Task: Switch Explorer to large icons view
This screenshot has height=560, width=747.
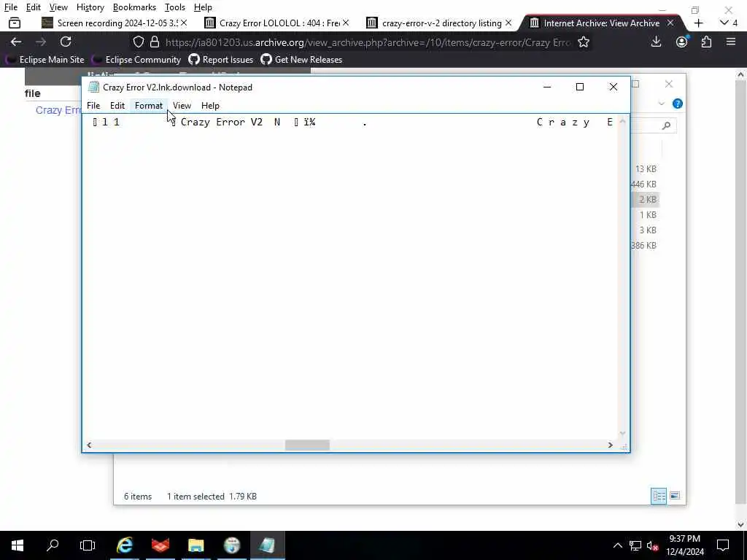Action: (x=675, y=496)
